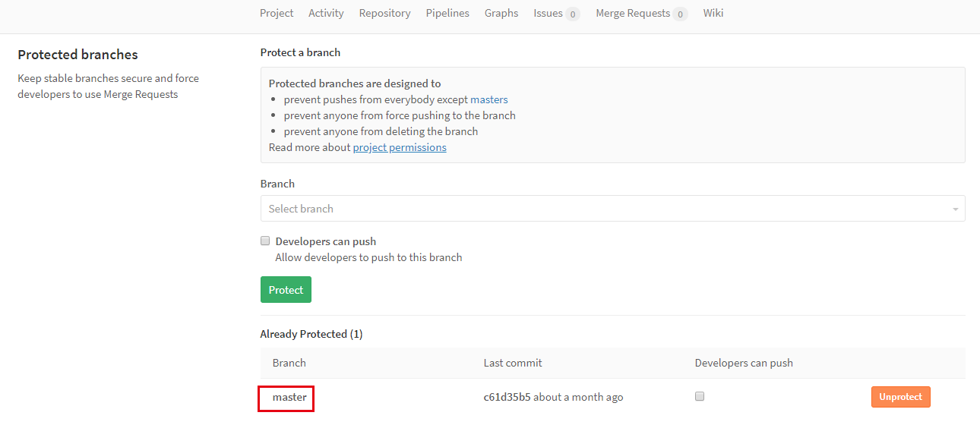The height and width of the screenshot is (425, 980).
Task: Expand the branch dropdown using its arrow
Action: click(955, 209)
